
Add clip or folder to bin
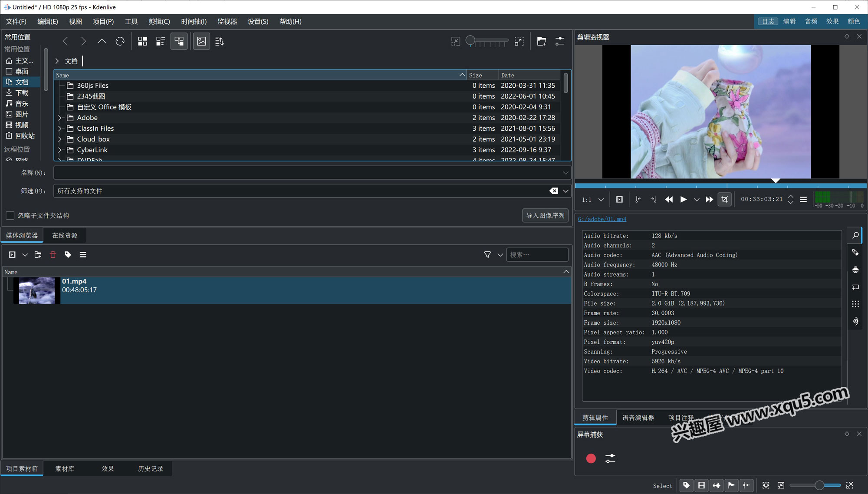pos(12,255)
